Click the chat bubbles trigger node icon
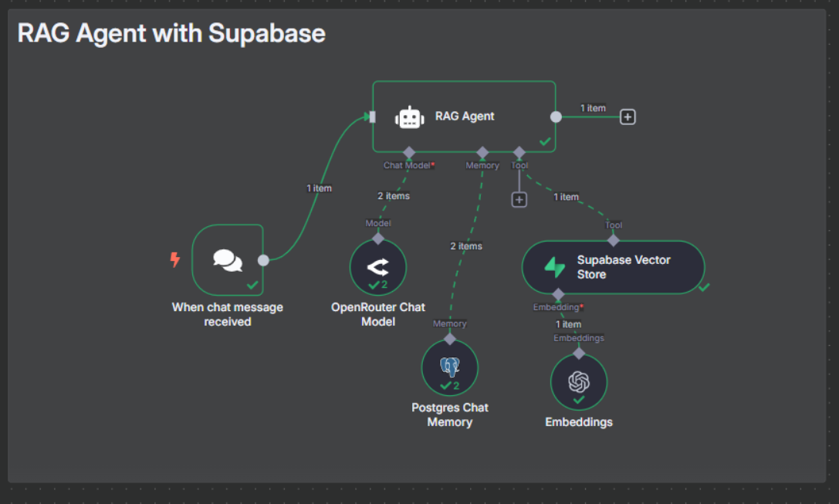Screen dimensions: 839x504 click(x=228, y=260)
